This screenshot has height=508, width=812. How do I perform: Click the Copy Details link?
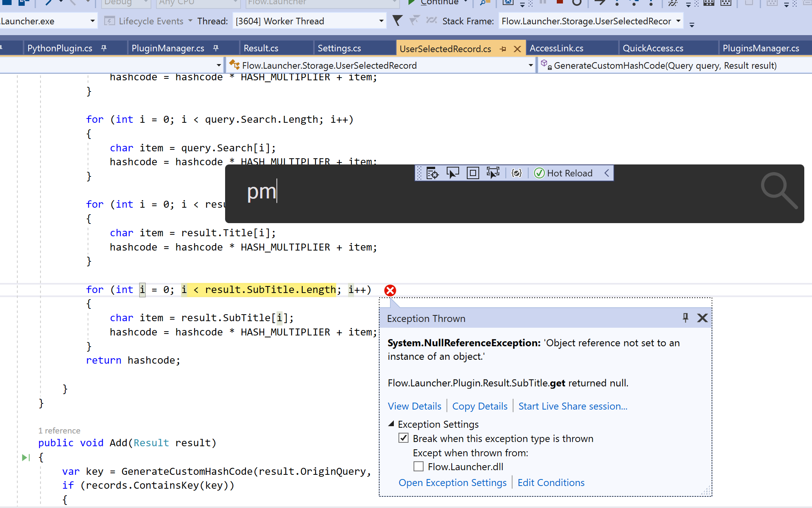(x=480, y=406)
